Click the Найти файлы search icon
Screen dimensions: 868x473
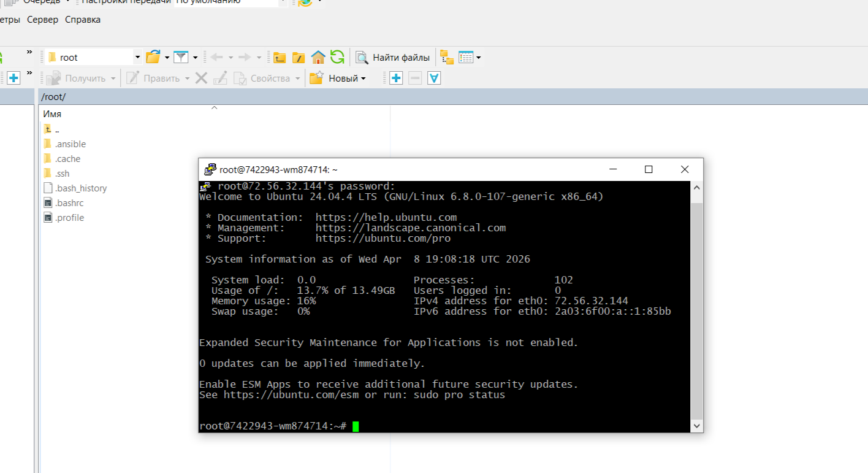coord(362,56)
